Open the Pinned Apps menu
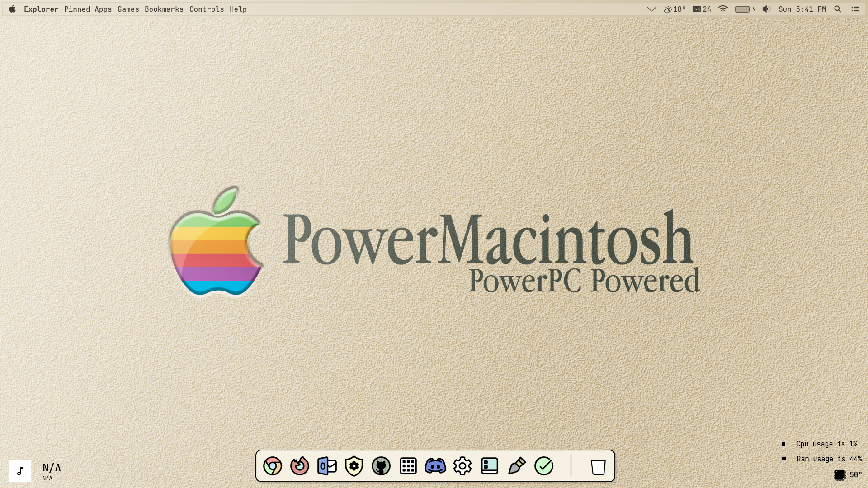The image size is (868, 488). 88,9
